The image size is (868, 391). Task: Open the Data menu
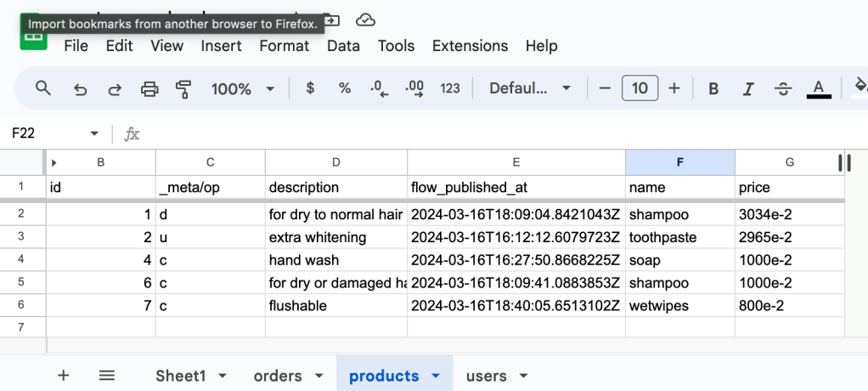coord(343,46)
